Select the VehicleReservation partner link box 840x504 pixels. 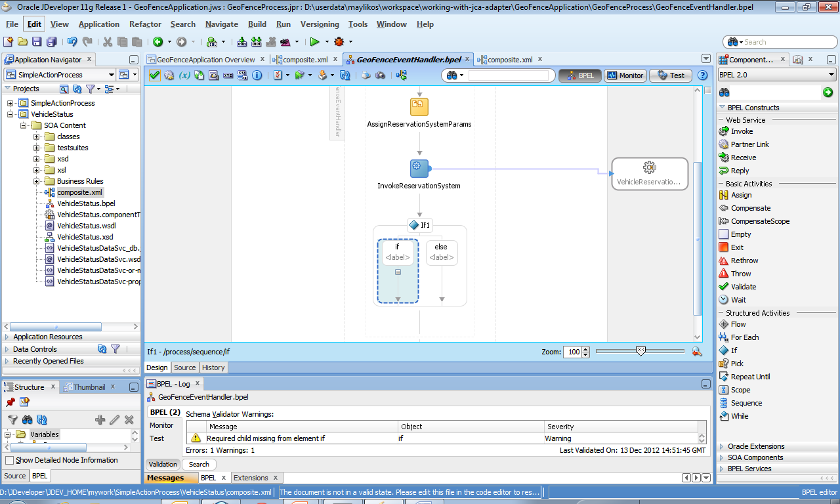coord(650,174)
